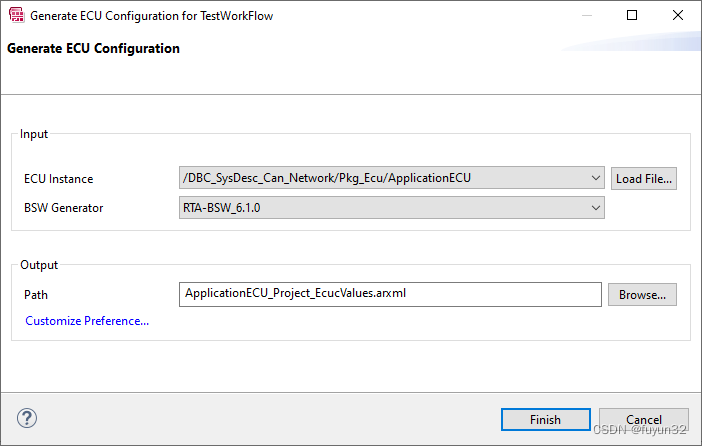The image size is (702, 446).
Task: Click the bold Generate ECU Configuration heading
Action: (93, 48)
